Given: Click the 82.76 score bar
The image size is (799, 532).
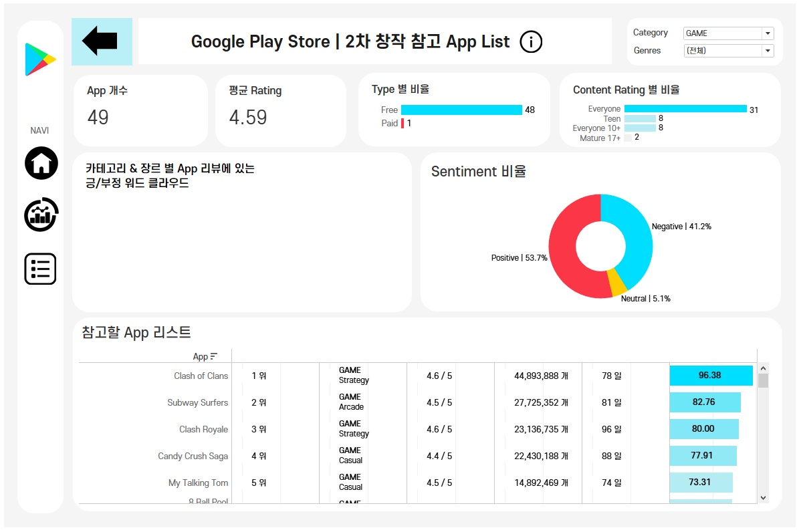Looking at the screenshot, I should coord(705,402).
